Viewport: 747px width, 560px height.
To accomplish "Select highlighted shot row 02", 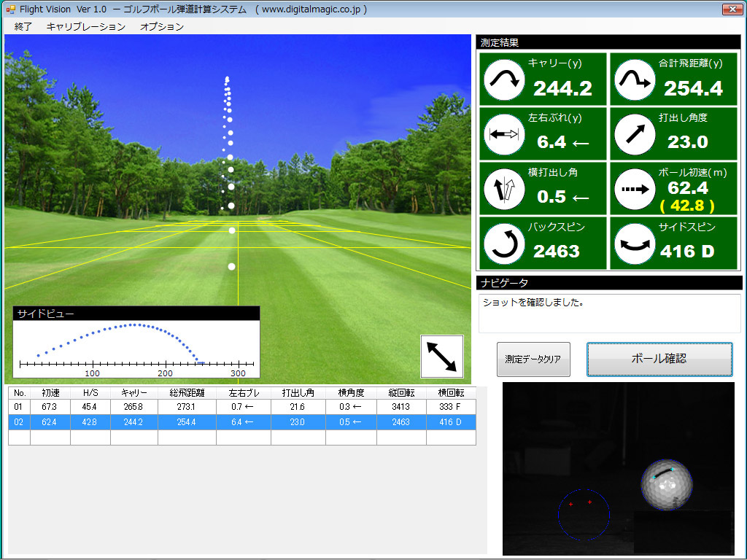I will click(x=241, y=422).
